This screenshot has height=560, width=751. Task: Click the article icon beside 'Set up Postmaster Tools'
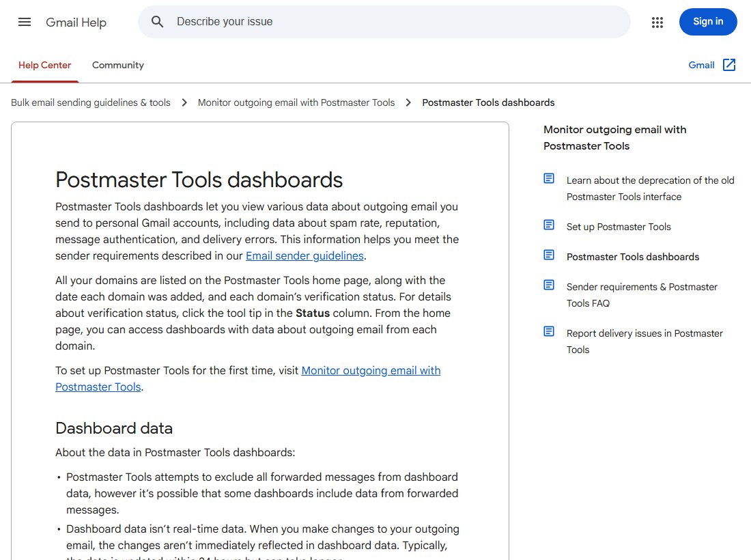click(549, 225)
